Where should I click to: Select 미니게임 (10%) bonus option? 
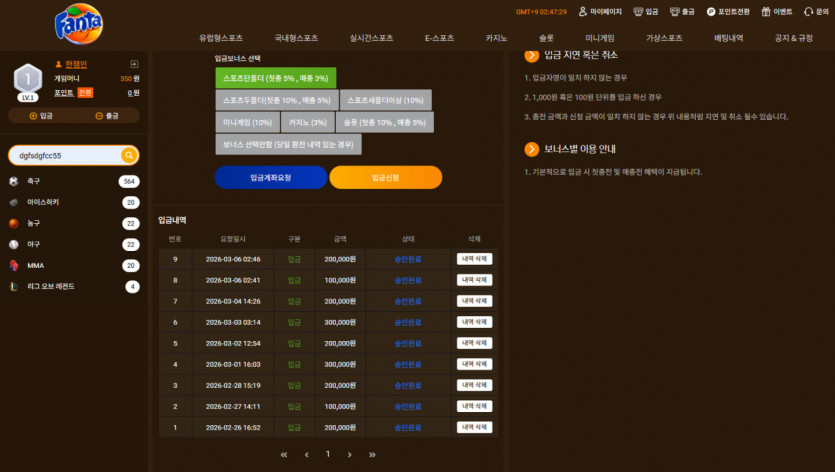(247, 122)
